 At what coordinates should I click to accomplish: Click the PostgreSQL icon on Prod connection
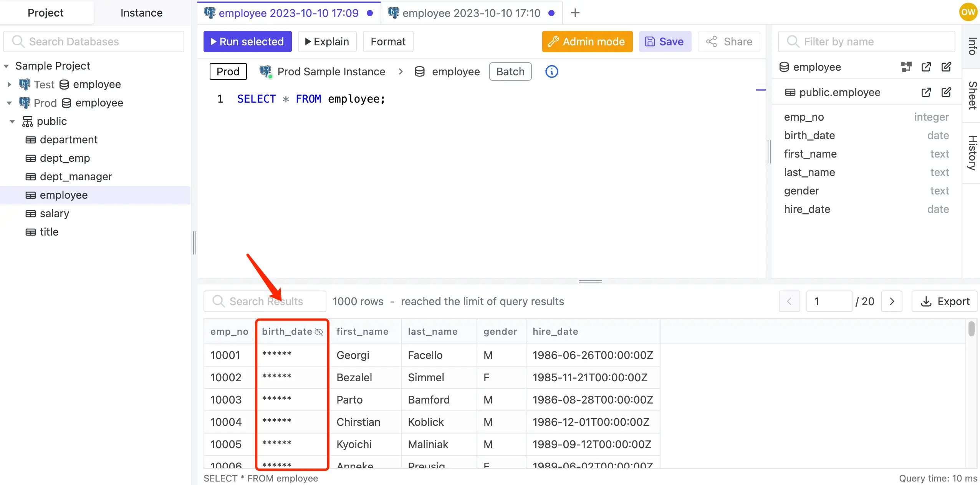(x=24, y=103)
